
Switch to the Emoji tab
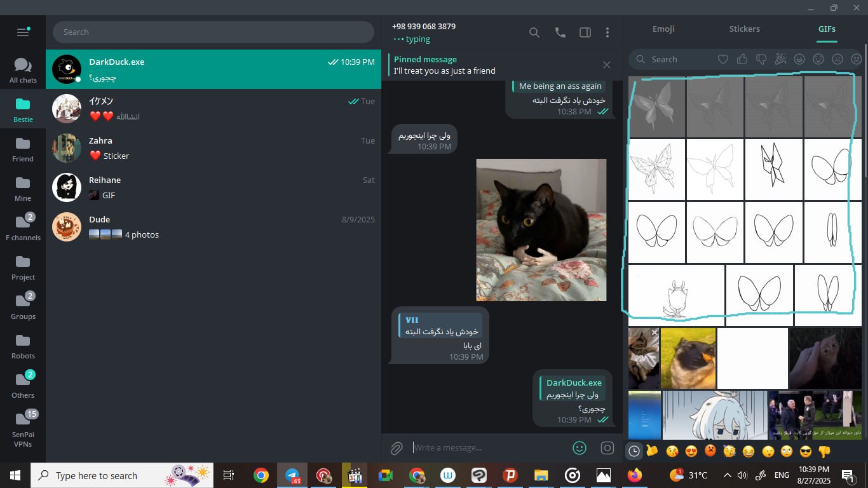[663, 29]
